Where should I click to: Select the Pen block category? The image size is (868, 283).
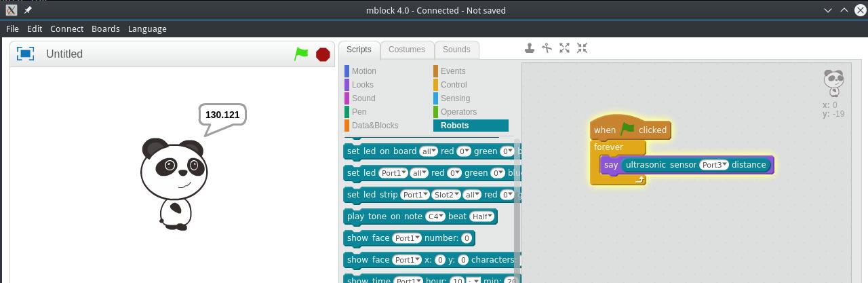point(359,112)
